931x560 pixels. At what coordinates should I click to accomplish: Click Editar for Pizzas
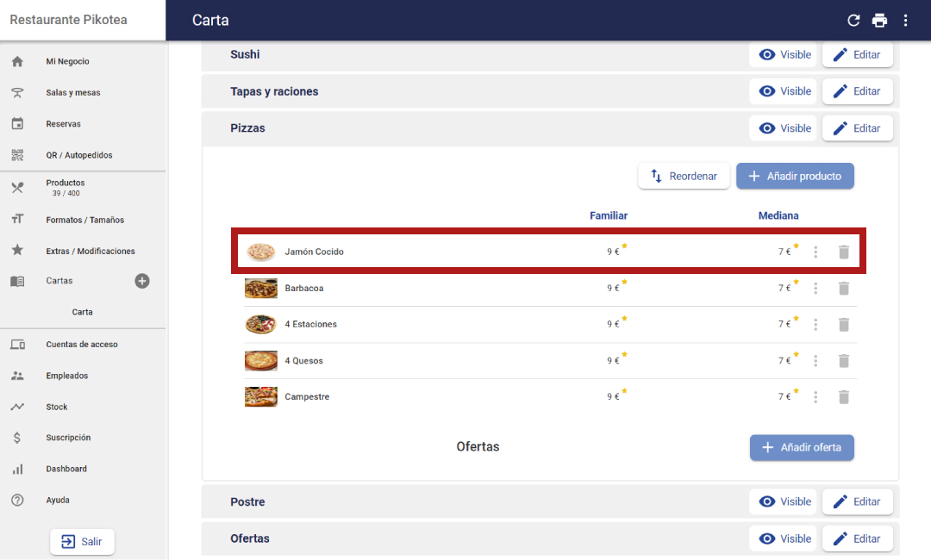click(858, 128)
